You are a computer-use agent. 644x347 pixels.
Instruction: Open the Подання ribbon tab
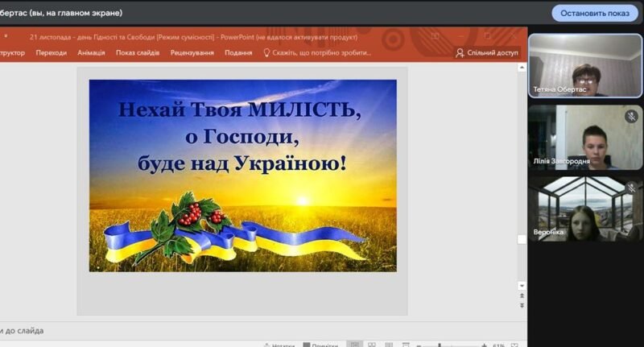tap(238, 53)
